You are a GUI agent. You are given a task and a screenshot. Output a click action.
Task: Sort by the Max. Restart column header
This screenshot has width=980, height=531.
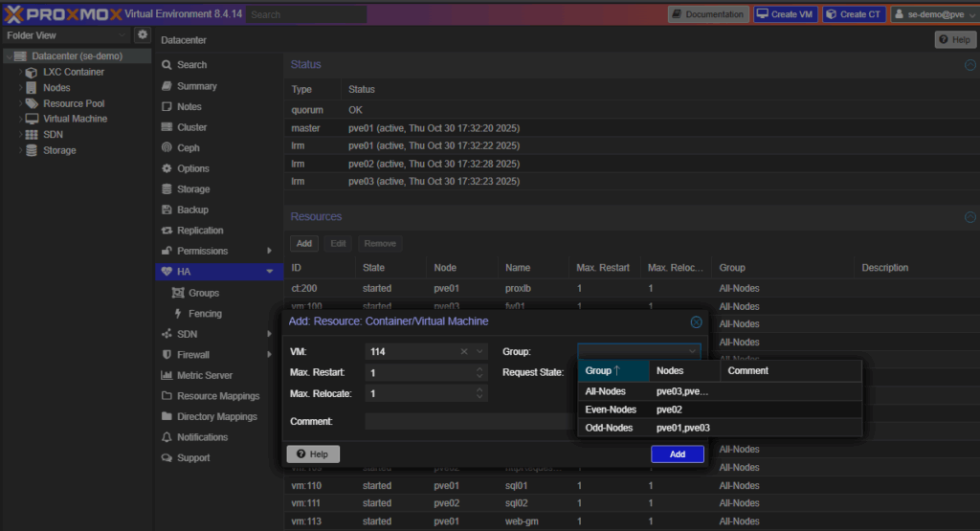point(604,268)
